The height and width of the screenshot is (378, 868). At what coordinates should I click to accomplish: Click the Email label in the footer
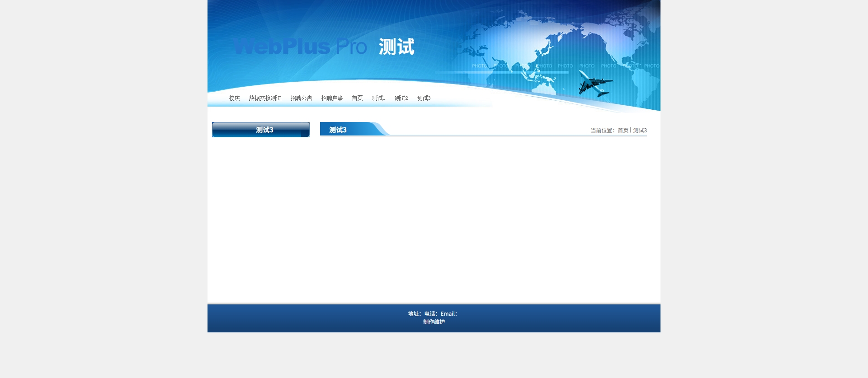pyautogui.click(x=448, y=314)
